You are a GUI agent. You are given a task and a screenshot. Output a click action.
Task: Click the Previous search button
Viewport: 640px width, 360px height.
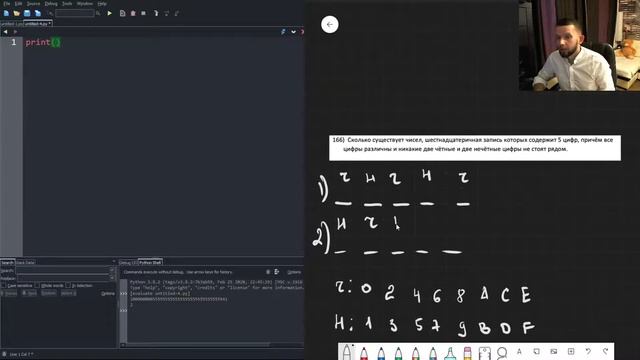(x=9, y=293)
